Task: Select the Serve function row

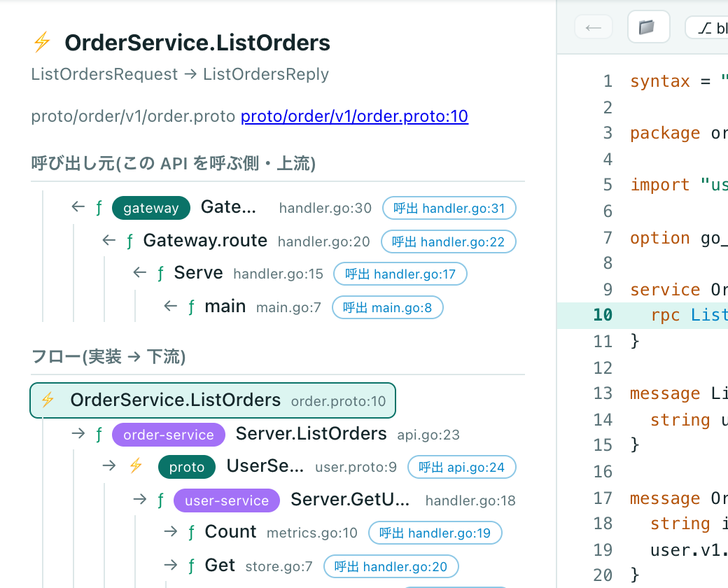Action: [300, 274]
